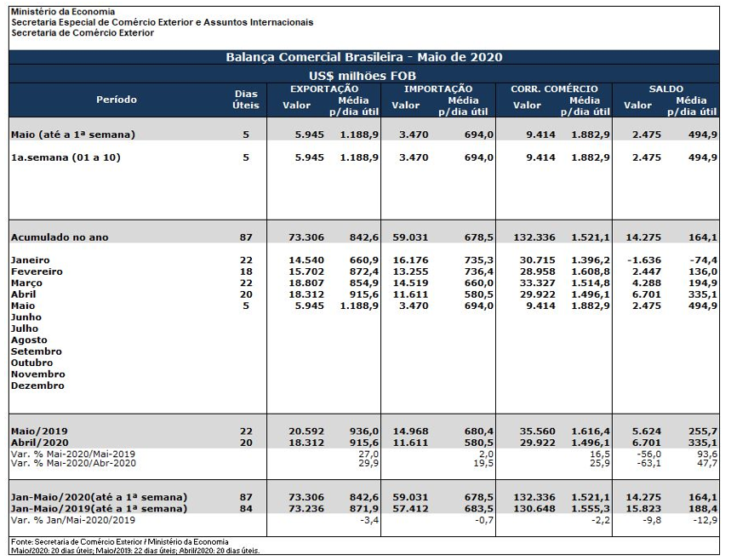The height and width of the screenshot is (560, 731).
Task: Click the 'Dezembro' row label
Action: (x=37, y=386)
